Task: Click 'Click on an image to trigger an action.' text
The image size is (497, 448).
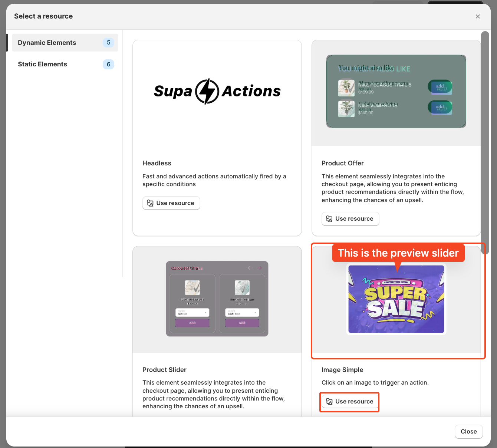Action: pyautogui.click(x=375, y=382)
